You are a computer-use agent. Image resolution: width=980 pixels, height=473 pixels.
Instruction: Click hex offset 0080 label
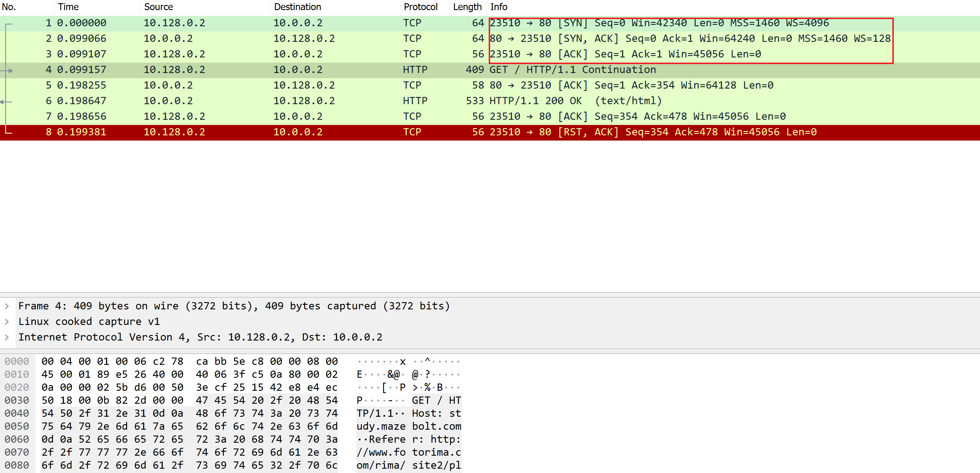tap(17, 465)
